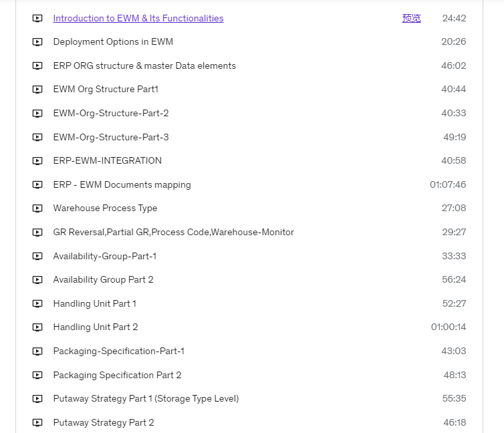Select Handling Unit Part 1 lecture row

point(249,303)
